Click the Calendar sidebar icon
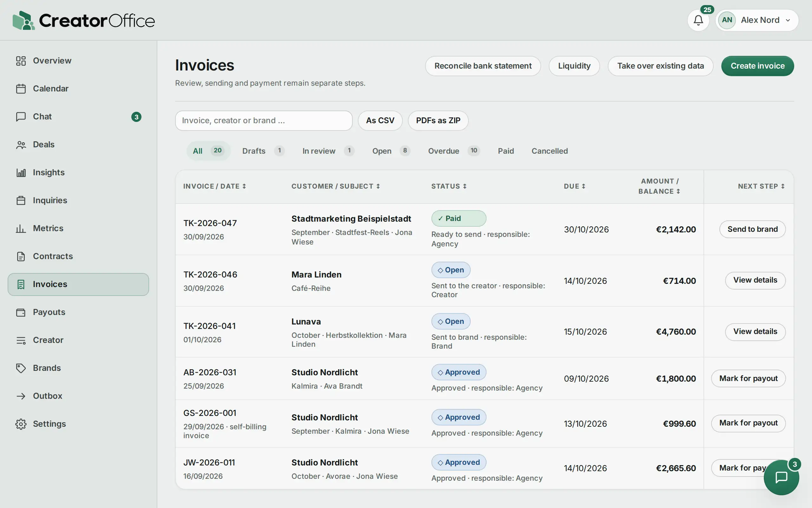This screenshot has height=508, width=812. point(21,89)
